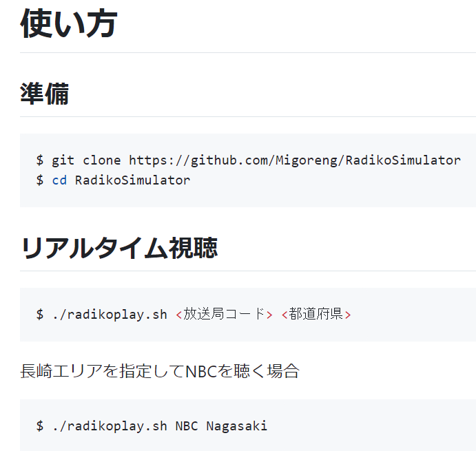Viewport: 476px width, 451px height.
Task: Click NBC in the example command
Action: (x=187, y=426)
